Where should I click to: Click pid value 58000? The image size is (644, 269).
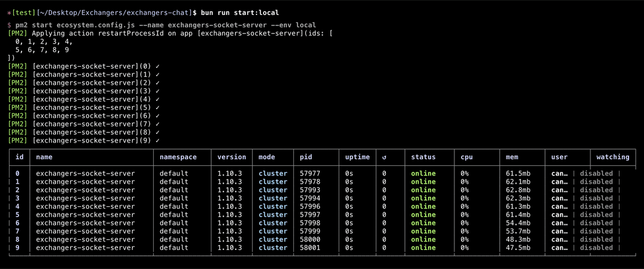click(x=310, y=239)
